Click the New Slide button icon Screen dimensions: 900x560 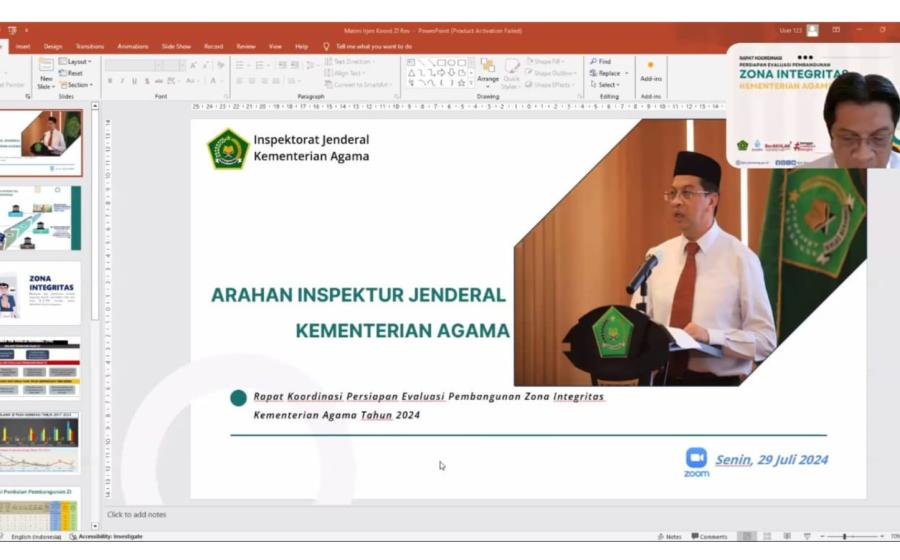[46, 65]
